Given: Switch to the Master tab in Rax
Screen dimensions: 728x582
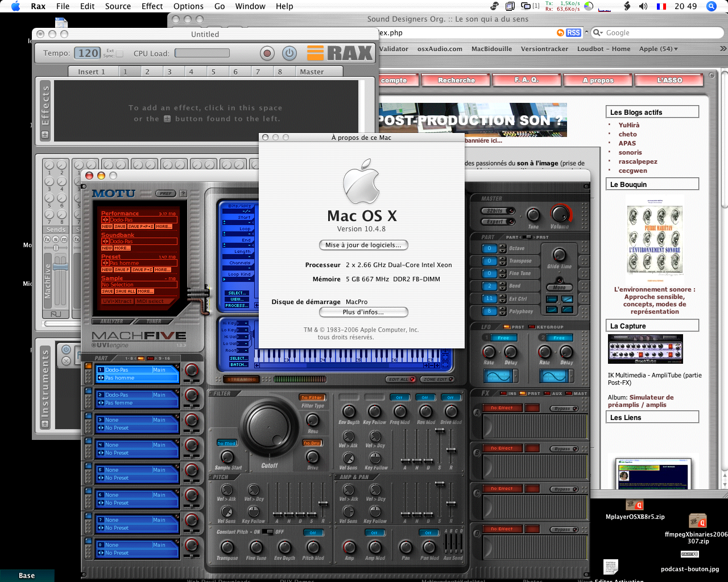Looking at the screenshot, I should (312, 72).
